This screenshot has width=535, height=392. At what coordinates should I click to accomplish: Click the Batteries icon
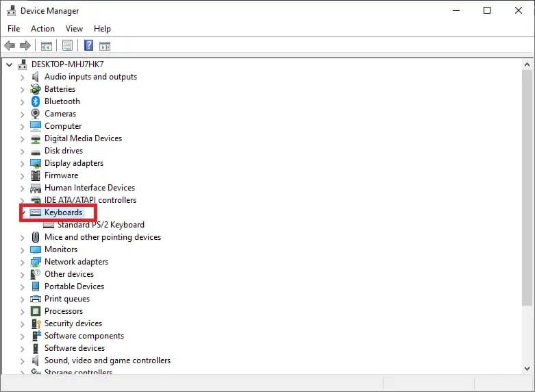pos(36,89)
